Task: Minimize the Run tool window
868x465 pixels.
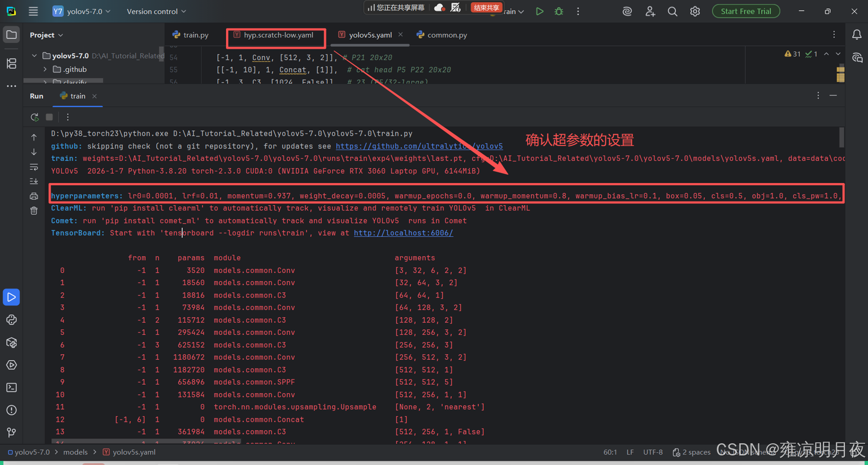Action: point(833,96)
